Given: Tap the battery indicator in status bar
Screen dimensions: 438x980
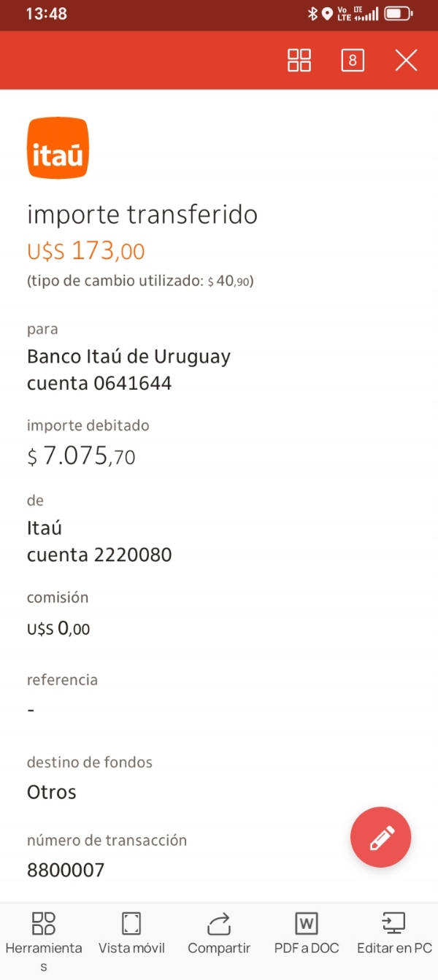Looking at the screenshot, I should [398, 13].
